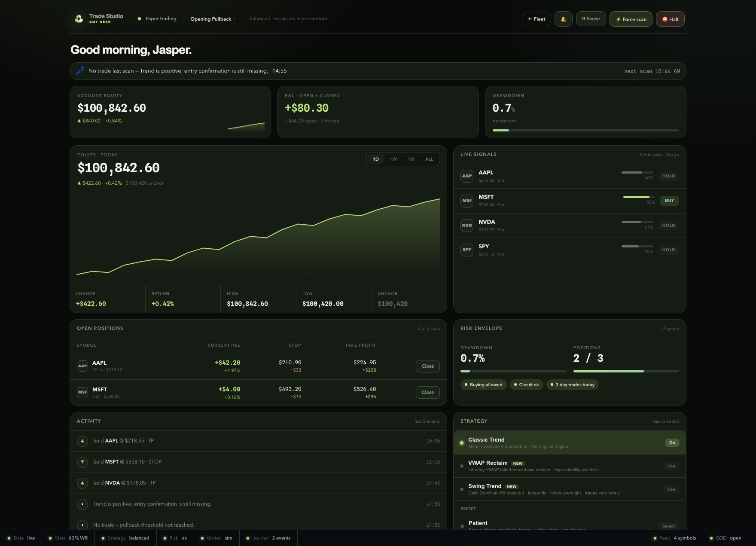
Task: Click the Classic Trend radio dot
Action: [462, 443]
